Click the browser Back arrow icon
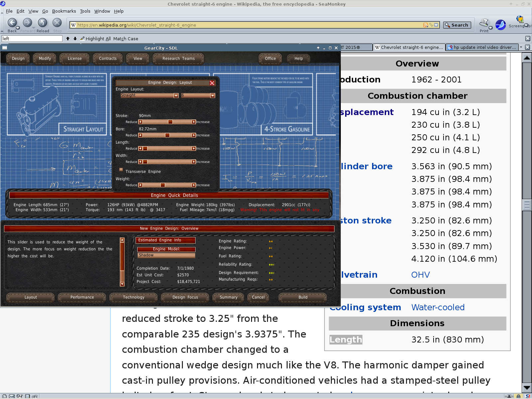This screenshot has height=399, width=532. [x=12, y=23]
